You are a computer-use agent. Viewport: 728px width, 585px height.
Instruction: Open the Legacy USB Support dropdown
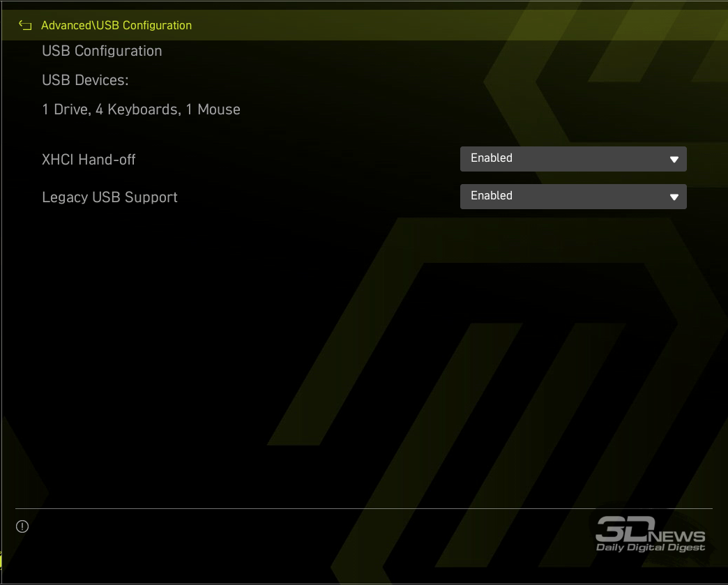tap(572, 197)
